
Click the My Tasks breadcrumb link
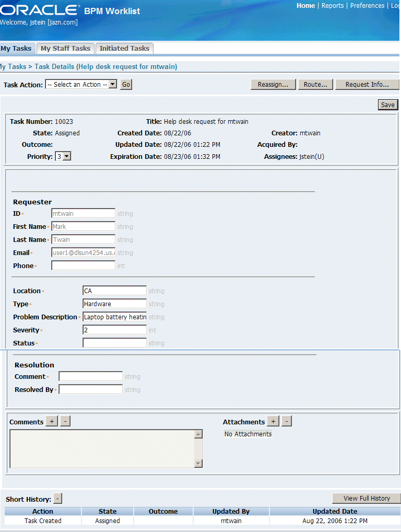(x=13, y=66)
